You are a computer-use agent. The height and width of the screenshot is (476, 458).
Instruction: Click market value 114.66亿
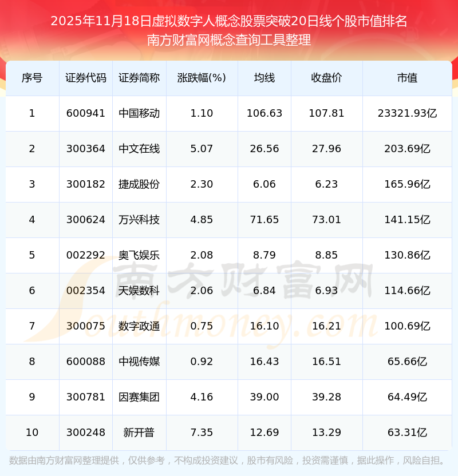(x=407, y=291)
